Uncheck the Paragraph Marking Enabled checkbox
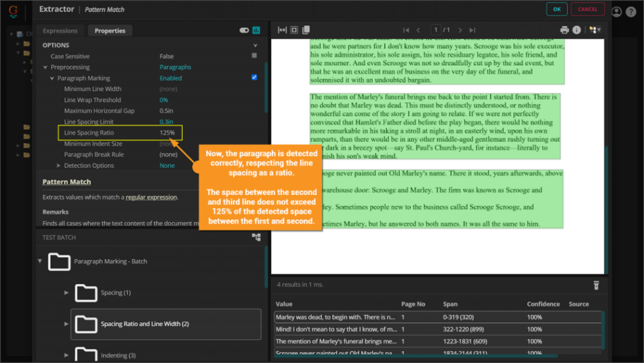Screen dimensions: 644x363 click(x=254, y=78)
